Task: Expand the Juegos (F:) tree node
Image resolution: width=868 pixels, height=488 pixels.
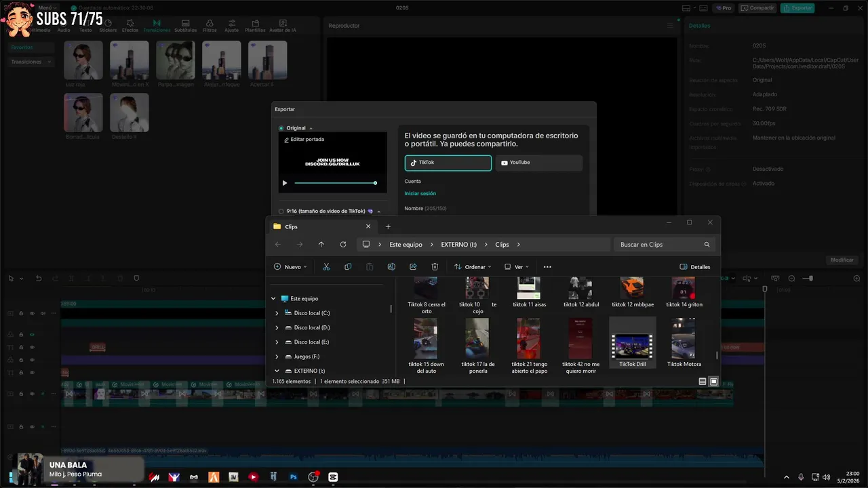Action: (277, 357)
